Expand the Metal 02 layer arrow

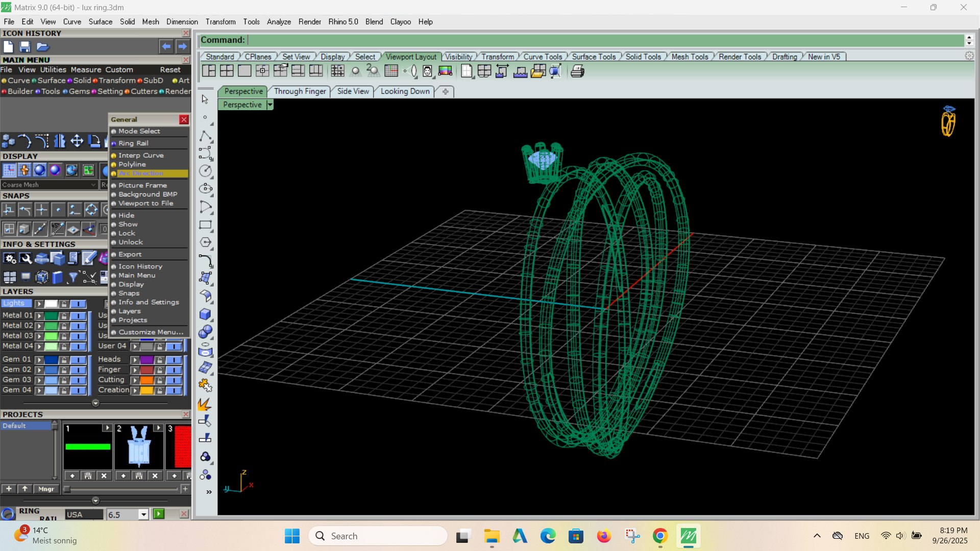point(39,326)
